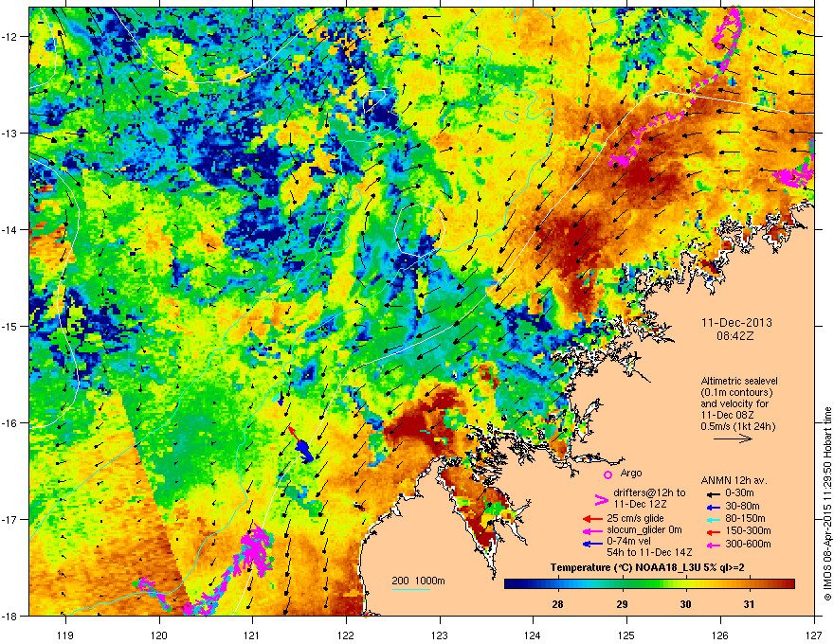Click the dark blue end of temperature colorbar

[x=512, y=584]
